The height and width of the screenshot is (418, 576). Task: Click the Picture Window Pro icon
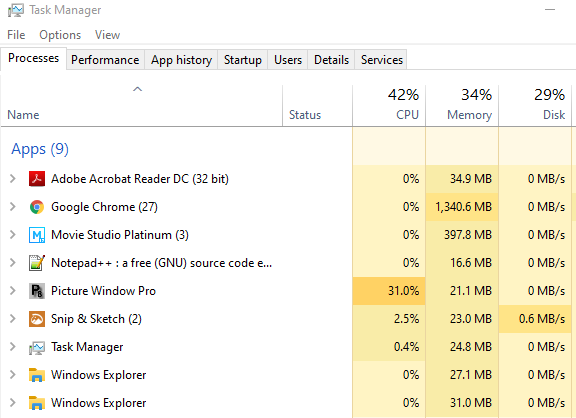click(x=37, y=291)
